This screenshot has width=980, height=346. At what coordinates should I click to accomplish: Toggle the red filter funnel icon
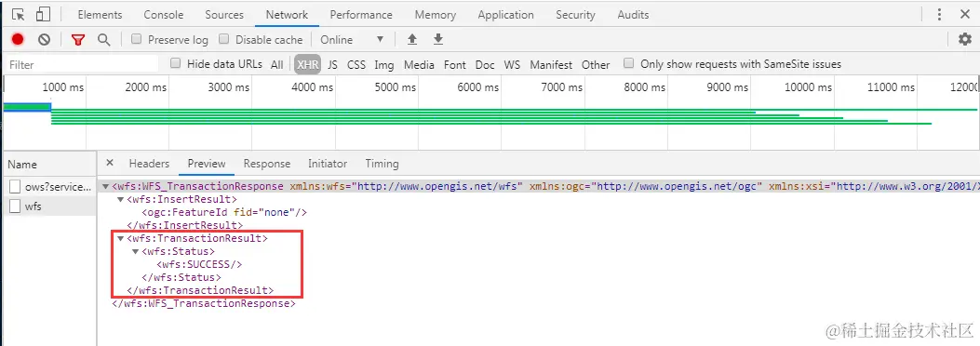77,39
